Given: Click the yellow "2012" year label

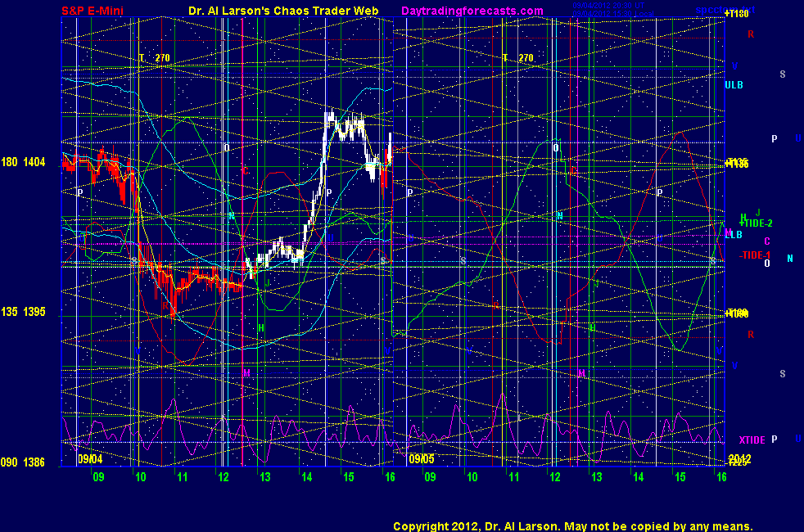Looking at the screenshot, I should click(x=739, y=458).
